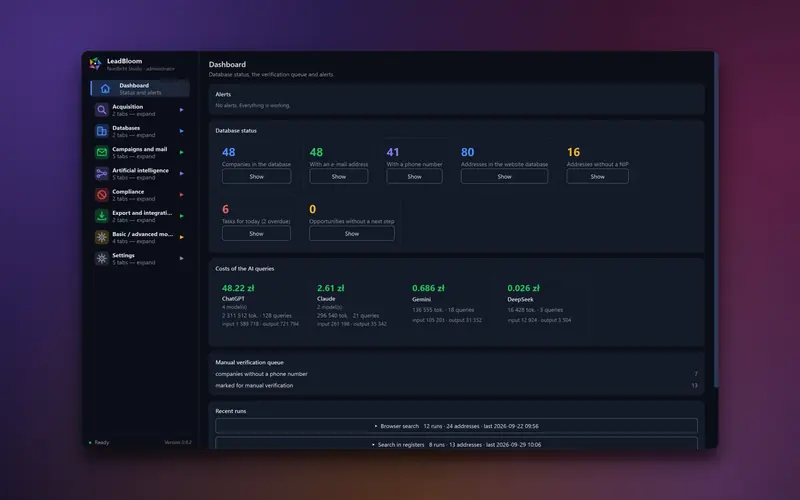Open marked for manual verification row
The width and height of the screenshot is (800, 500).
[456, 386]
